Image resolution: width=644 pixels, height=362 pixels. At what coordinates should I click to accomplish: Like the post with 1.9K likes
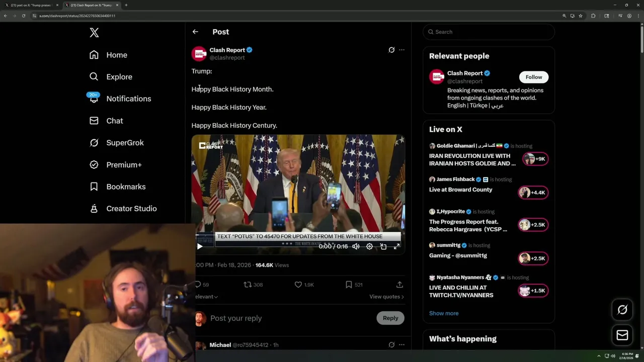pos(298,285)
